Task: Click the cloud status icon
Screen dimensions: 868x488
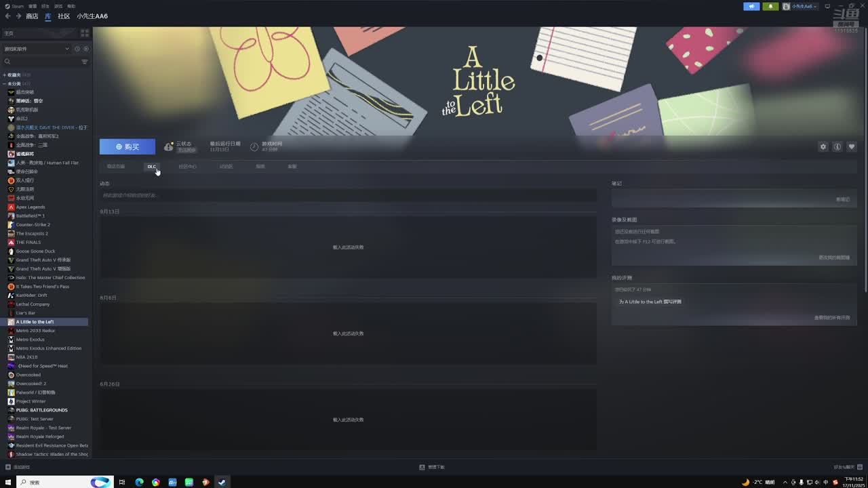Action: tap(168, 146)
